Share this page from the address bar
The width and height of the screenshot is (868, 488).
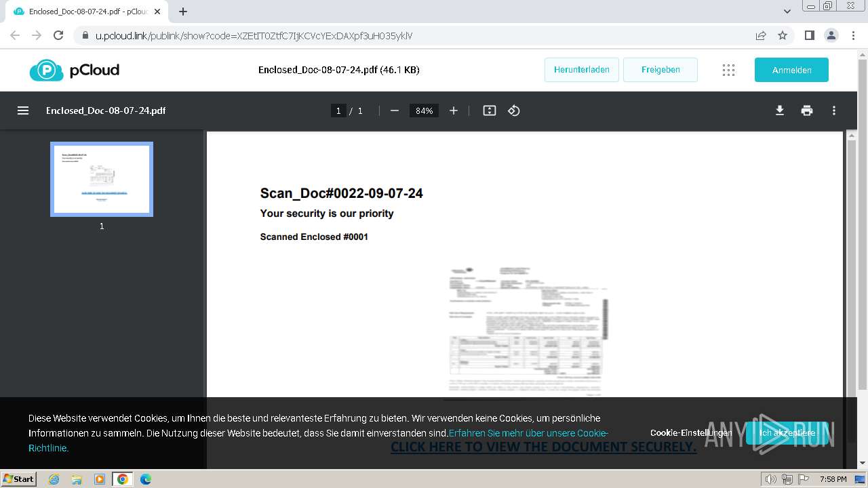click(x=761, y=35)
